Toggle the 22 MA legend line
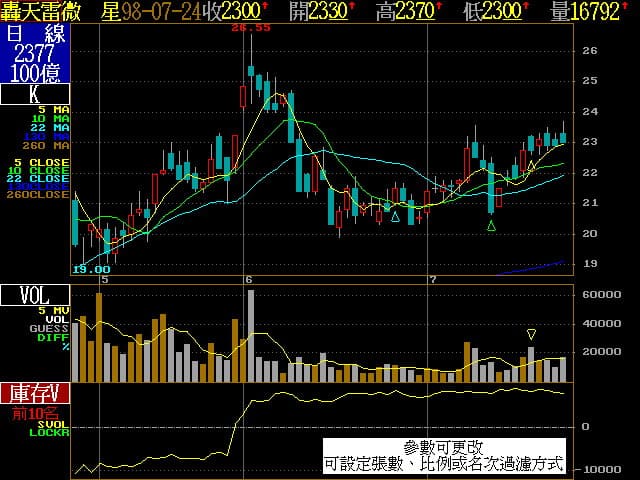This screenshot has width=640, height=480. [53, 127]
